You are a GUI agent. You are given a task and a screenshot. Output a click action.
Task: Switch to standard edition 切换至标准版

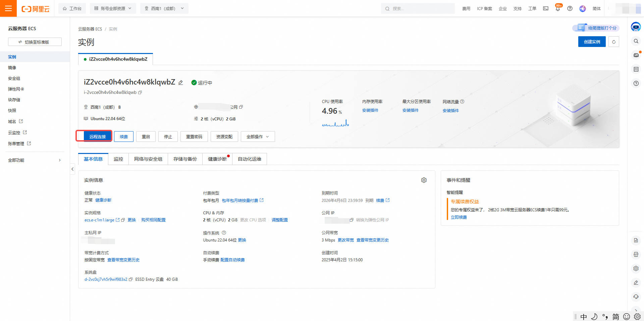point(35,42)
